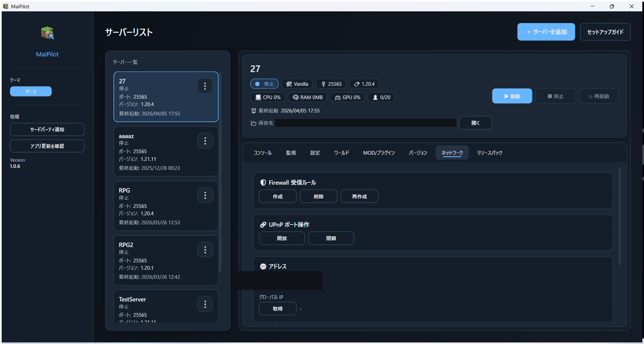Switch to the リソースパック tab

point(489,153)
